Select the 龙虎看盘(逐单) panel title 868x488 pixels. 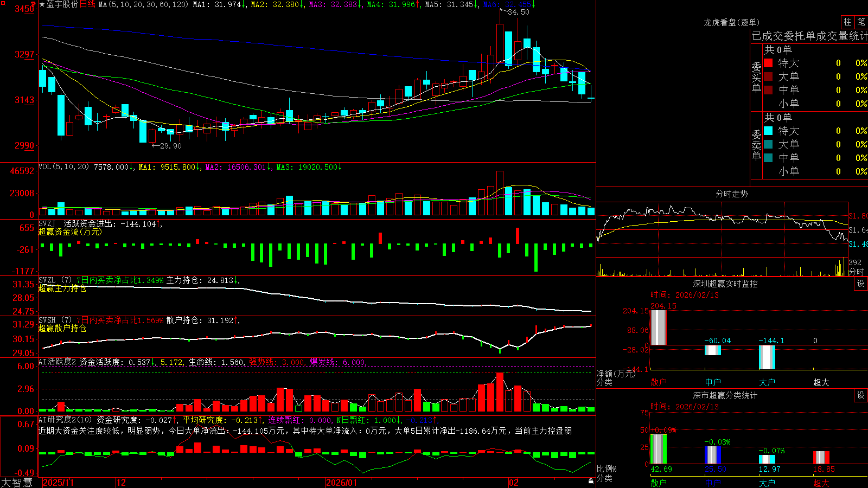731,22
